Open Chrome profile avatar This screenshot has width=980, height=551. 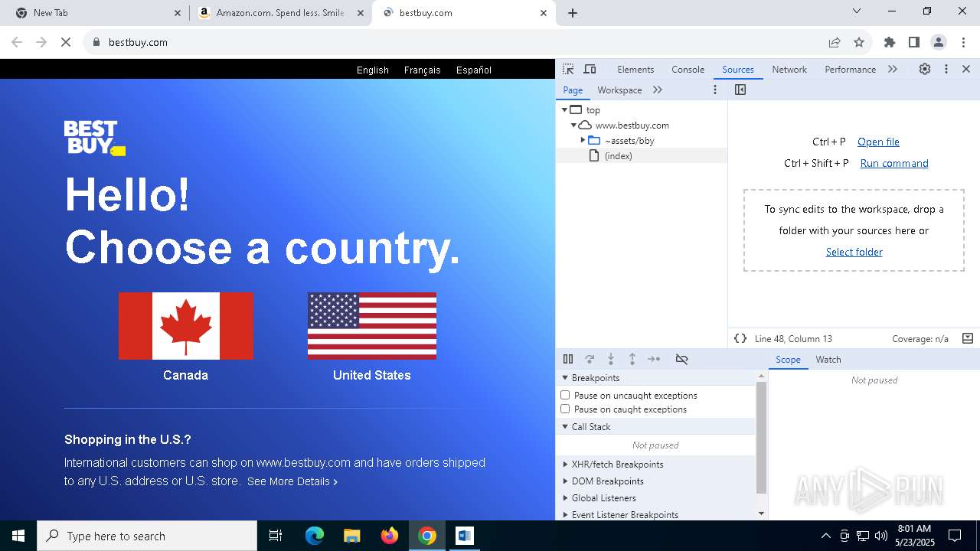pos(939,42)
